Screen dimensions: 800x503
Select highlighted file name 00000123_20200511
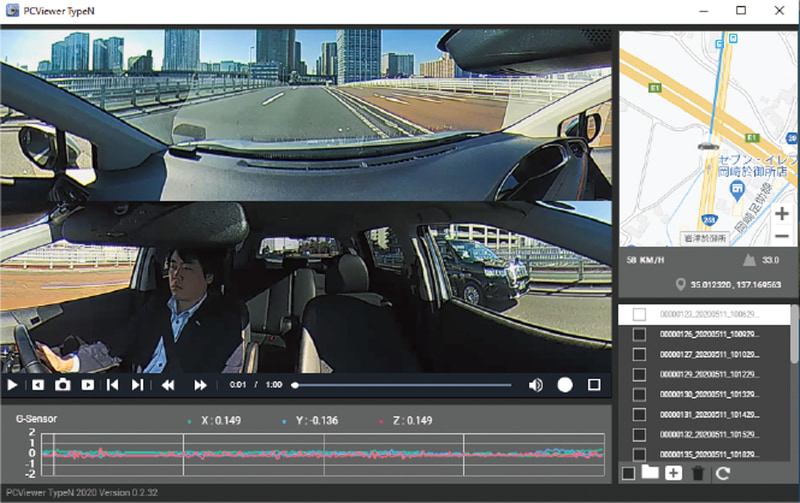point(709,314)
